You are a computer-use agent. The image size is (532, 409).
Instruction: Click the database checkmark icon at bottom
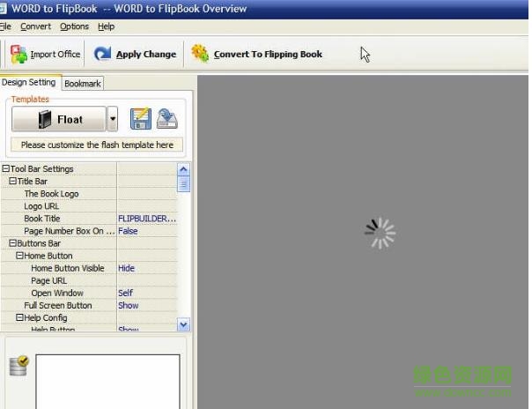click(18, 366)
